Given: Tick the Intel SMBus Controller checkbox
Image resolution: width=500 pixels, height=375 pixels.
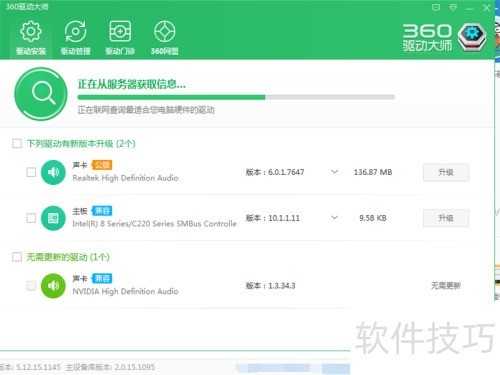Looking at the screenshot, I should click(31, 218).
